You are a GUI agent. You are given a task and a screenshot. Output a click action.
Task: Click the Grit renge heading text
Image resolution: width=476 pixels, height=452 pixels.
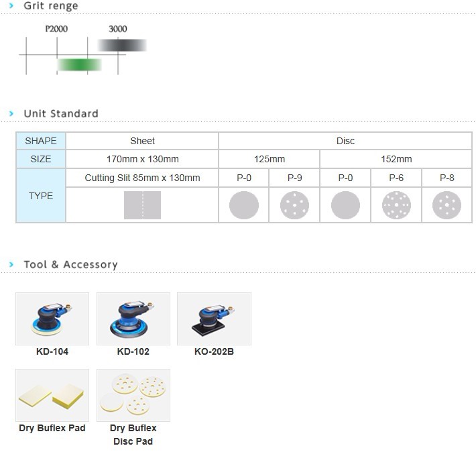[51, 6]
